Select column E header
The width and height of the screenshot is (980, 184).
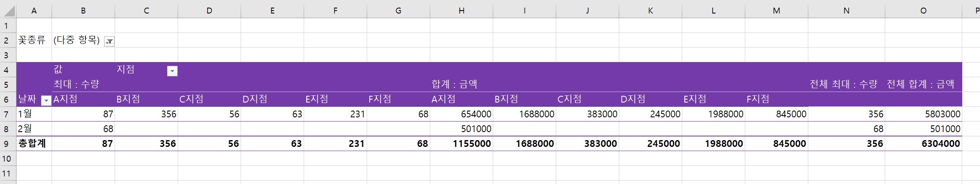272,11
